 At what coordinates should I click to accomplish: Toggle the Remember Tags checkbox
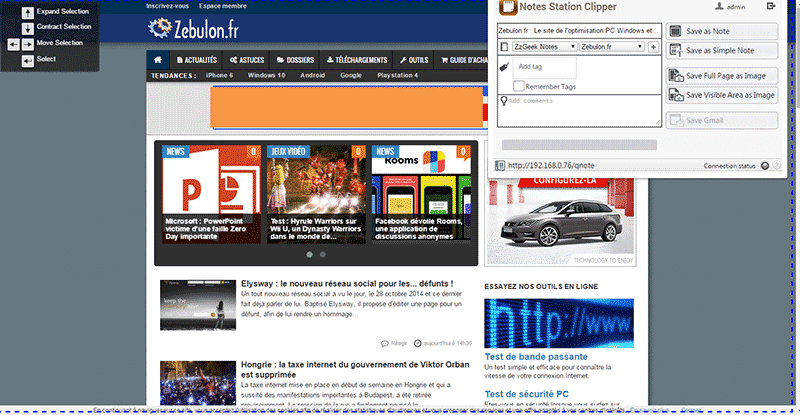518,86
